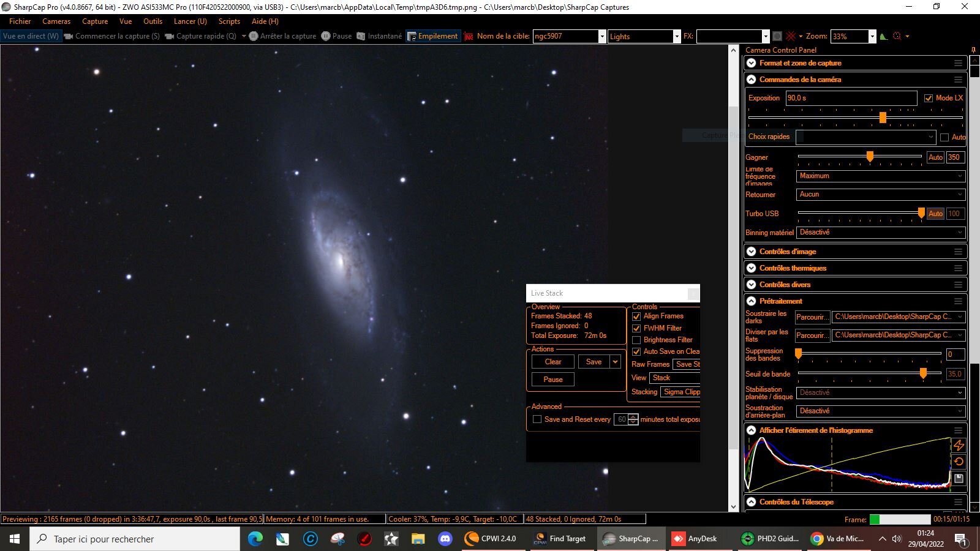Screen dimensions: 980x551
Task: Toggle Auto button for Turbo USB
Action: click(x=935, y=214)
